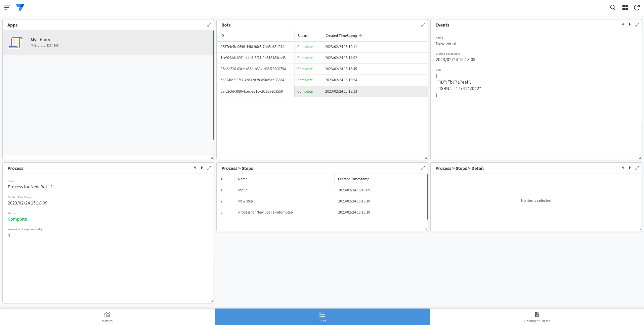Expand the Bots panel to fullscreen

coord(423,25)
